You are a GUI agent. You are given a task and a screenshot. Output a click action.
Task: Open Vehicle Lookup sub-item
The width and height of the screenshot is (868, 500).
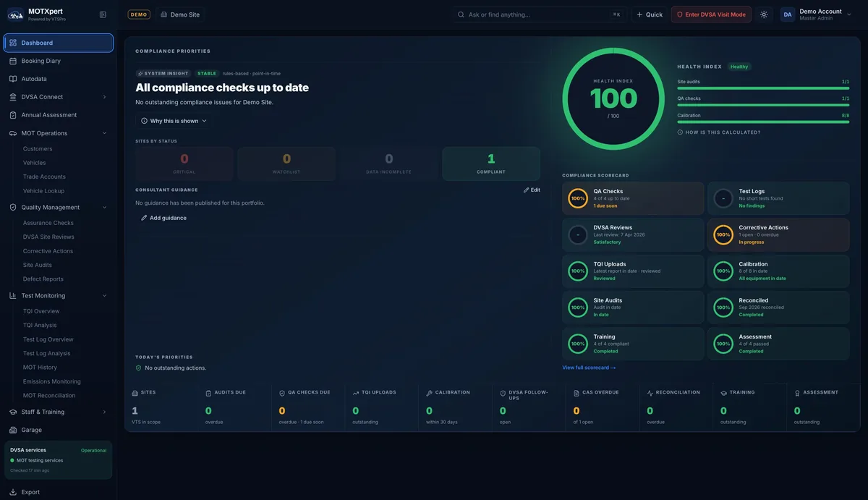click(x=43, y=191)
